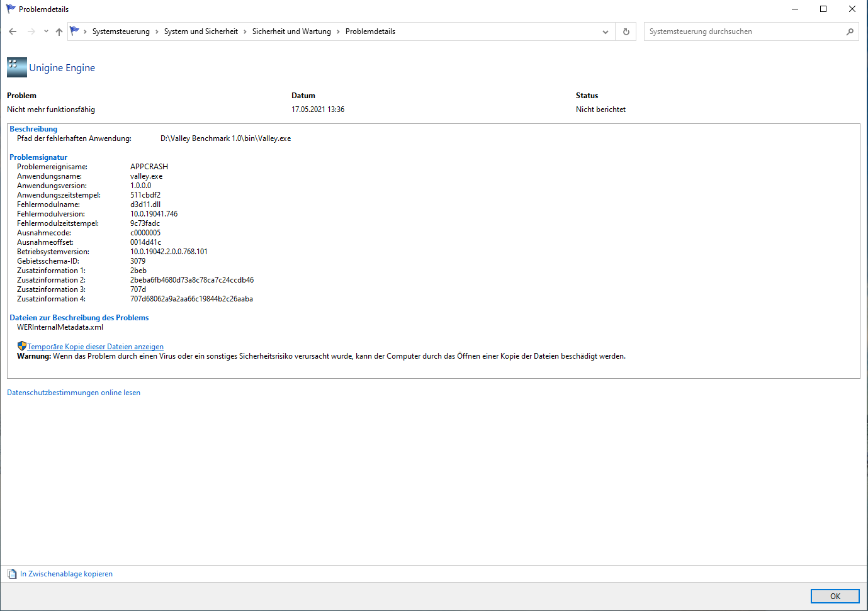Screen dimensions: 868x611
Task: Click the back navigation arrow
Action: point(13,31)
